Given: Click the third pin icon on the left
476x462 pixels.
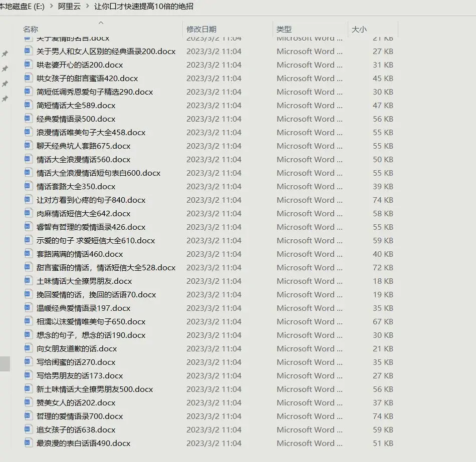Looking at the screenshot, I should (6, 84).
